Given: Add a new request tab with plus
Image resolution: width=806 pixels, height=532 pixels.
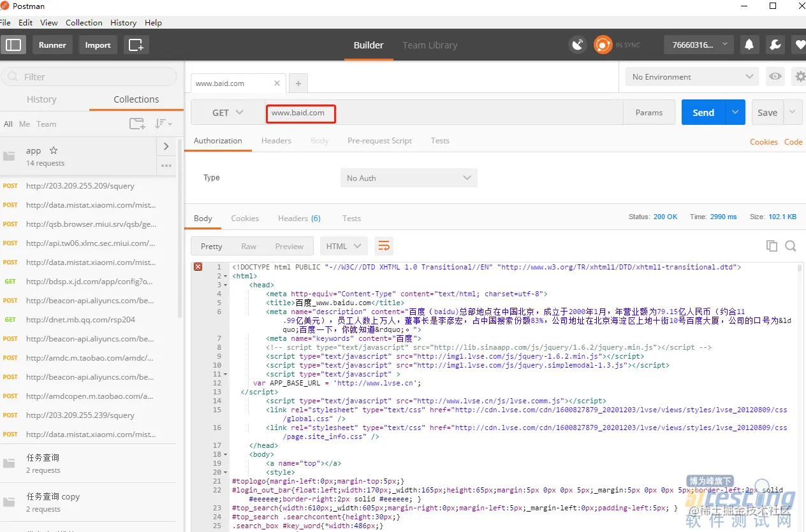Looking at the screenshot, I should [x=298, y=83].
